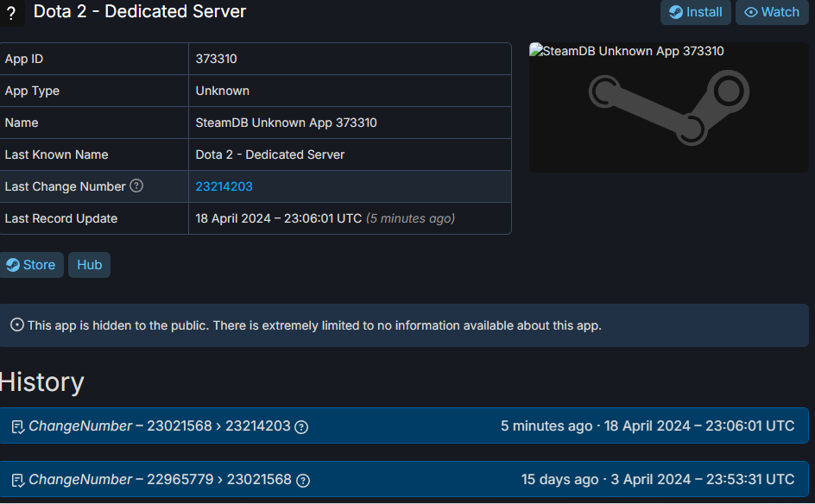Click the Last Record Update row label
Screen dimensions: 815x504
pos(61,218)
